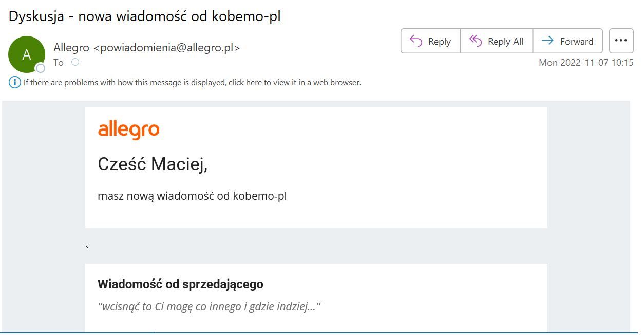Click the presence status dot on avatar
Screen dimensions: 644x335
click(41, 68)
